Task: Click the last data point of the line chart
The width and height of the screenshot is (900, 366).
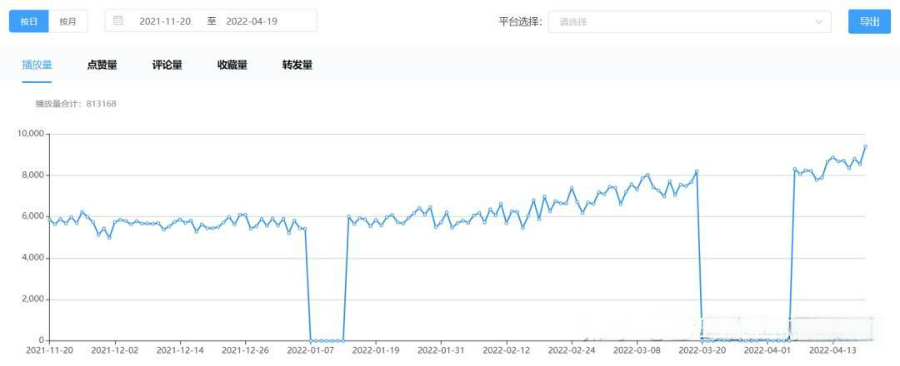Action: tap(865, 147)
